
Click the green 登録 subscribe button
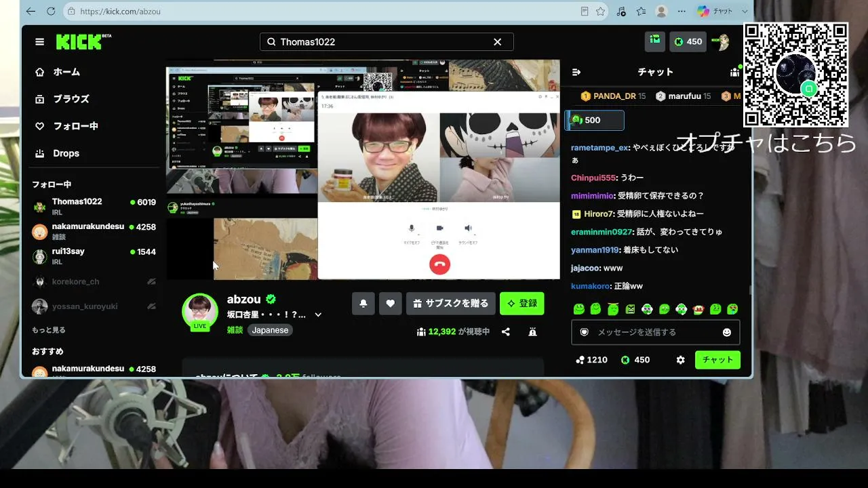pyautogui.click(x=522, y=304)
